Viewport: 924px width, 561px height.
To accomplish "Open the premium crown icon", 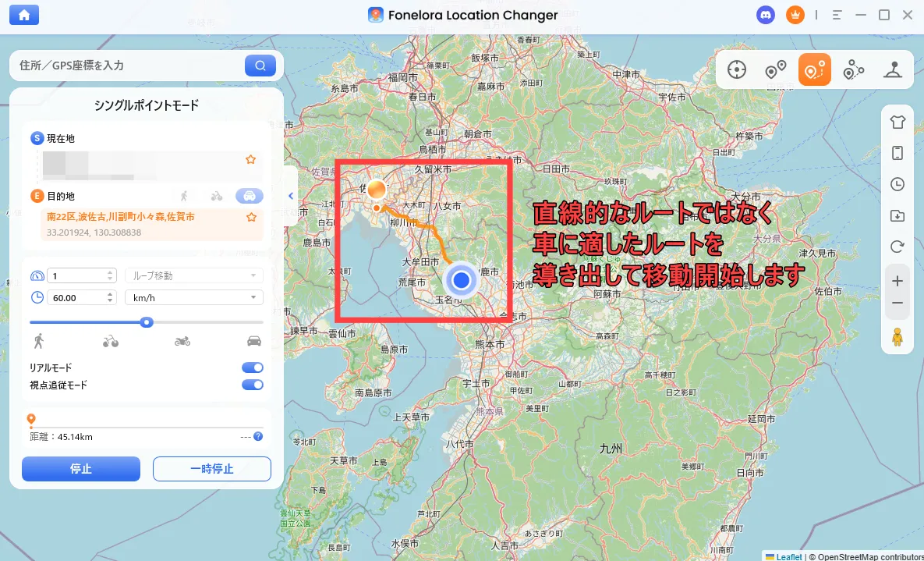I will coord(795,16).
